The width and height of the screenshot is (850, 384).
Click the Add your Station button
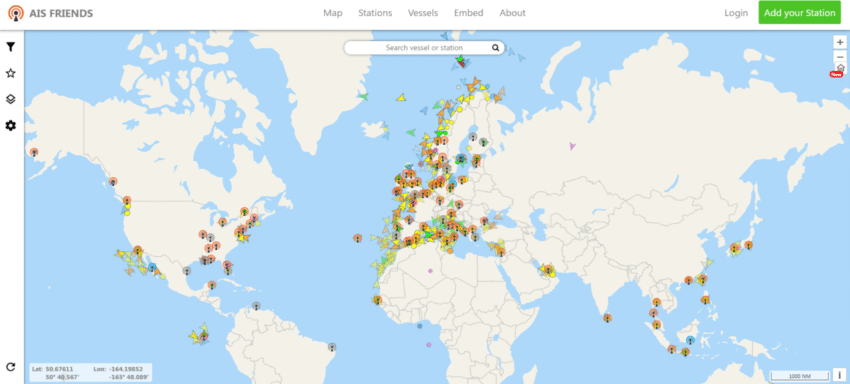point(800,13)
